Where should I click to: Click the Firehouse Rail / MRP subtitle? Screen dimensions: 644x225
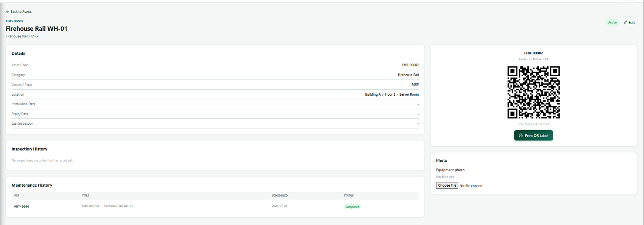click(22, 36)
